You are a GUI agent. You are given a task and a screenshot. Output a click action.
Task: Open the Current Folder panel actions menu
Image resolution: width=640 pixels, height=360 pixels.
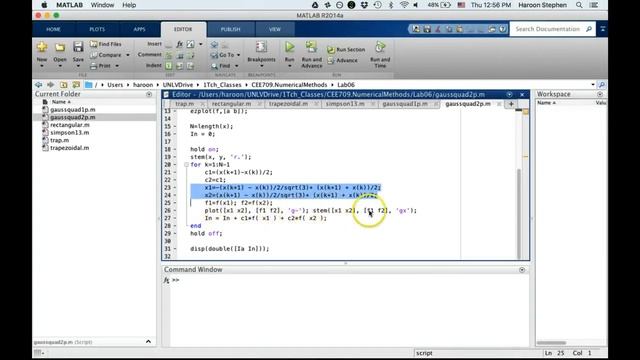tap(149, 94)
